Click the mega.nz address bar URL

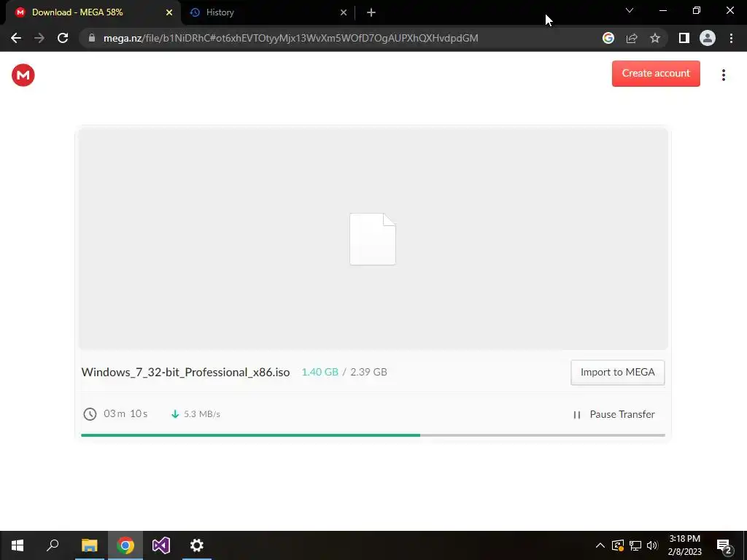tap(290, 38)
